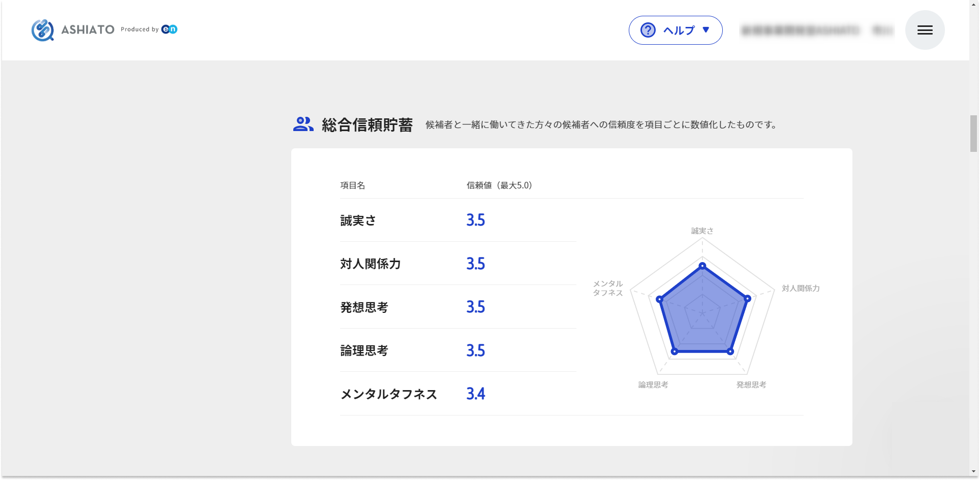Select the 3.4 score for メンタルタフネス

(476, 394)
